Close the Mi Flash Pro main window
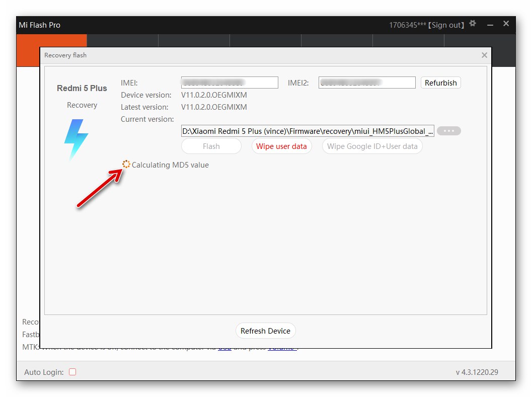 point(506,24)
